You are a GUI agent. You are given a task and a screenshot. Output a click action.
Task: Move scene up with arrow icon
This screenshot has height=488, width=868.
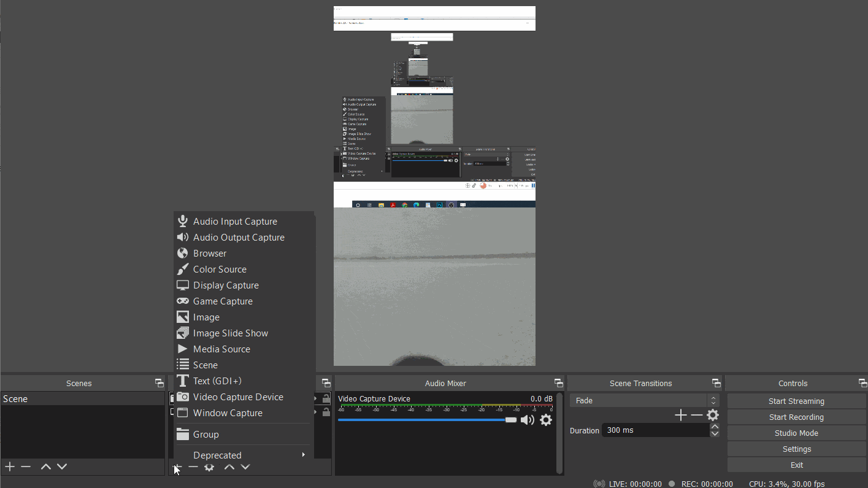(46, 467)
